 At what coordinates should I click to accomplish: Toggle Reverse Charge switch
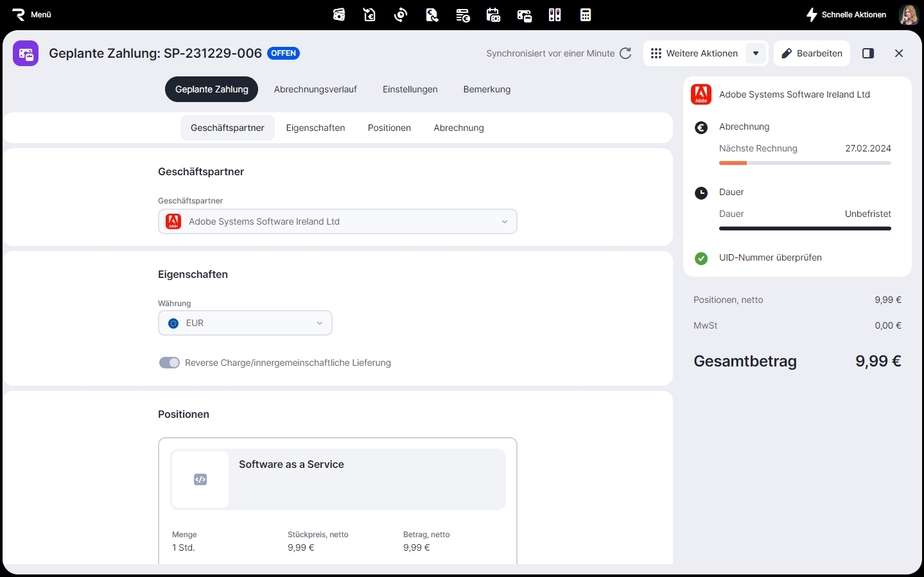point(170,363)
